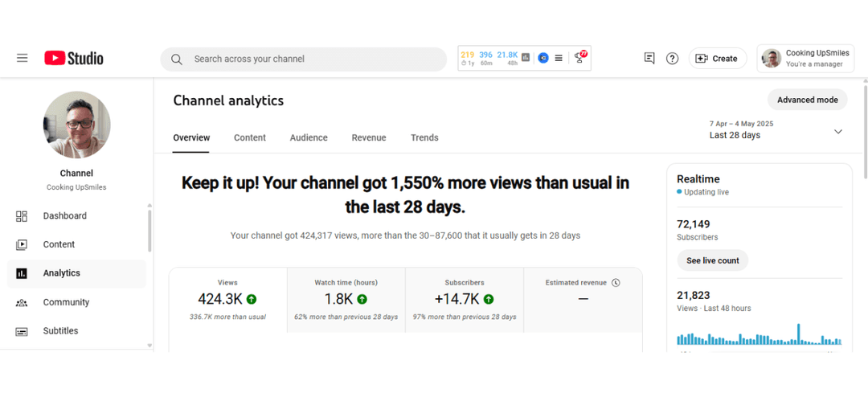Click the Create button
868x393 pixels.
pyautogui.click(x=717, y=59)
